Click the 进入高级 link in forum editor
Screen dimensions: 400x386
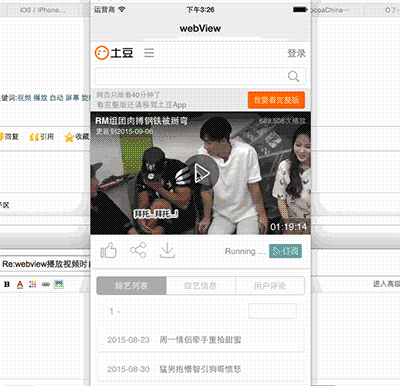pos(386,284)
